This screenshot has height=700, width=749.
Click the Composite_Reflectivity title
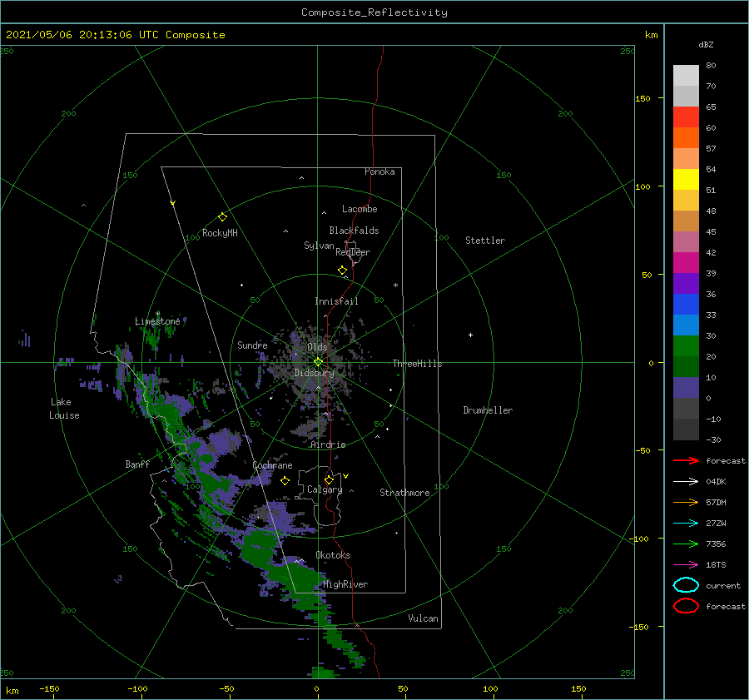pyautogui.click(x=374, y=12)
